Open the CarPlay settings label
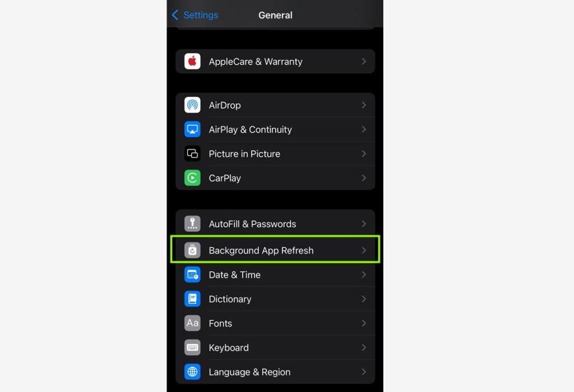 click(225, 178)
